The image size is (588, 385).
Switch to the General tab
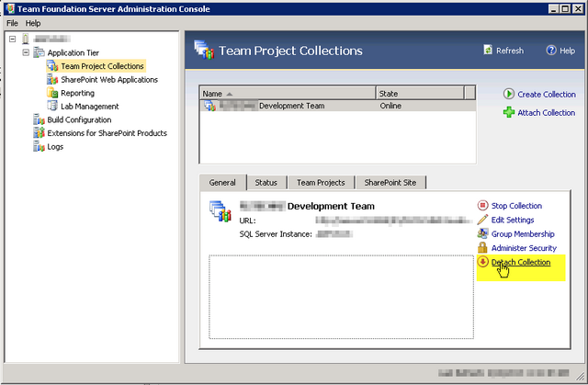coord(222,183)
